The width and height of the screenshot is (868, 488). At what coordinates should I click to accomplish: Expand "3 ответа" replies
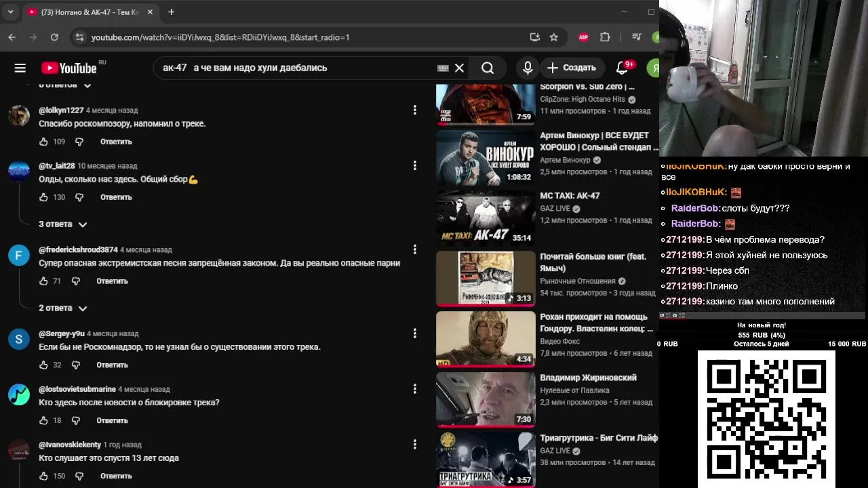tap(63, 224)
